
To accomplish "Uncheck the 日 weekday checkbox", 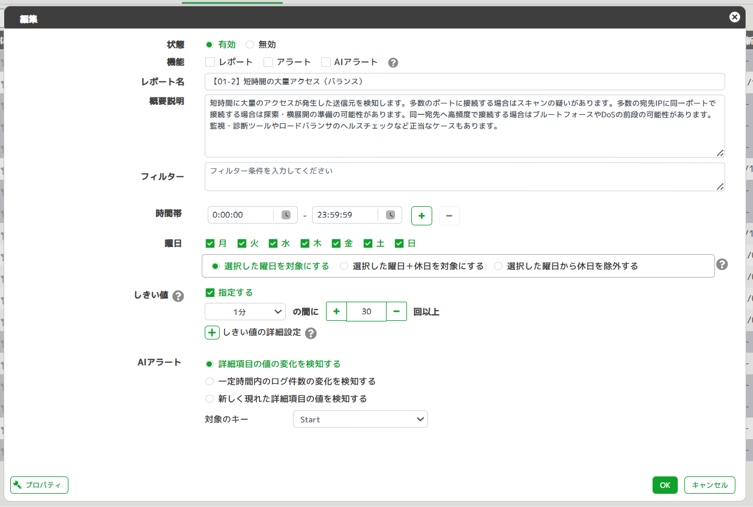I will coord(399,243).
